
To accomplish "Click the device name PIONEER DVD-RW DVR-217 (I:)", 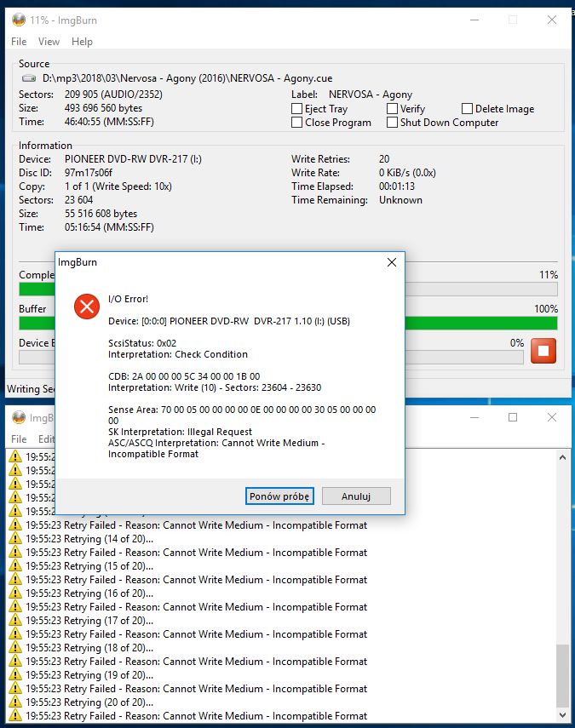I will tap(133, 158).
